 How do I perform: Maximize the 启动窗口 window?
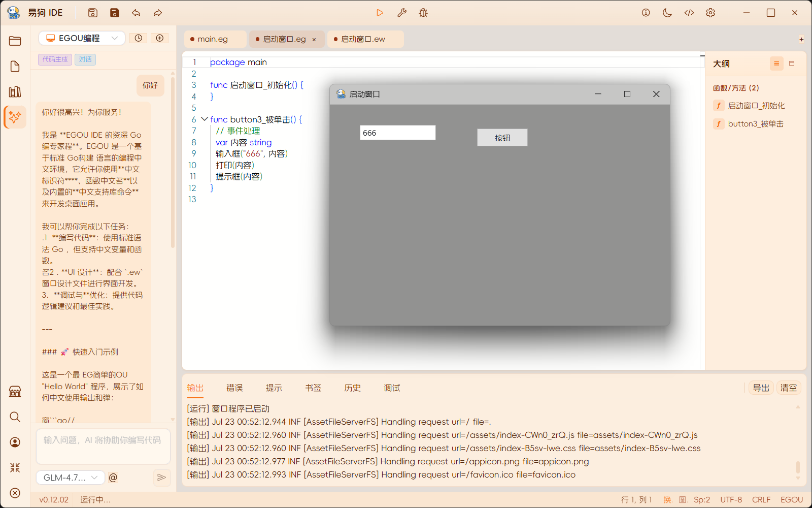tap(627, 94)
